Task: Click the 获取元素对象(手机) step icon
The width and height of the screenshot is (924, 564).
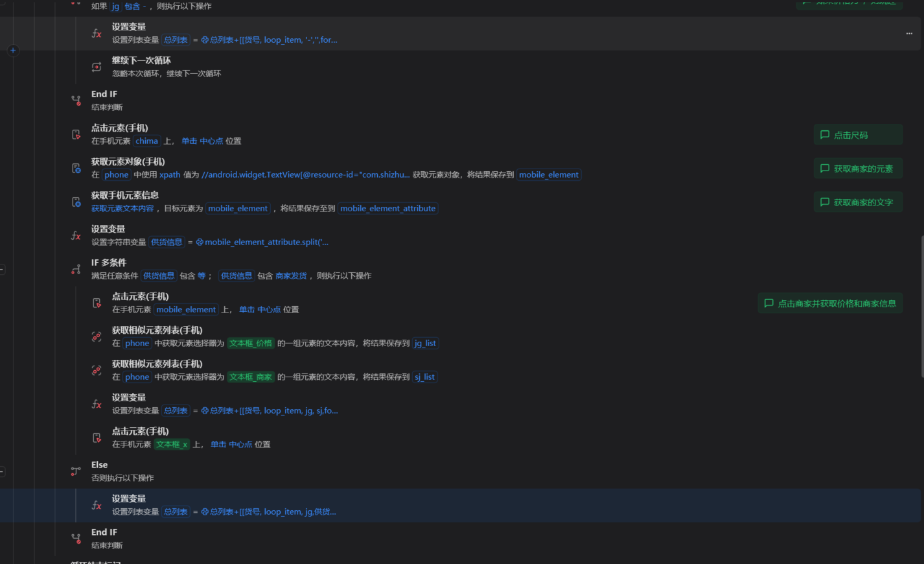Action: point(76,168)
